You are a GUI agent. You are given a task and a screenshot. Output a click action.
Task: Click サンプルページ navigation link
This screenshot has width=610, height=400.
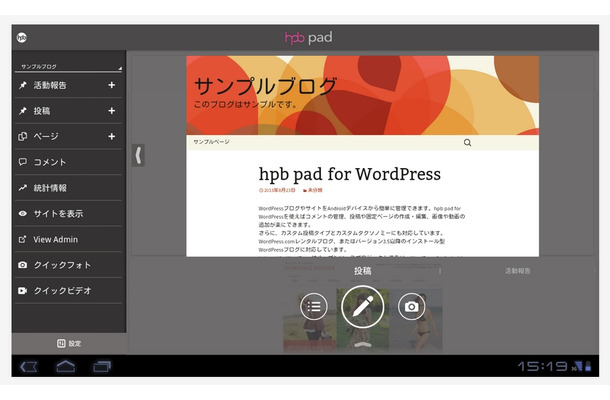[211, 142]
